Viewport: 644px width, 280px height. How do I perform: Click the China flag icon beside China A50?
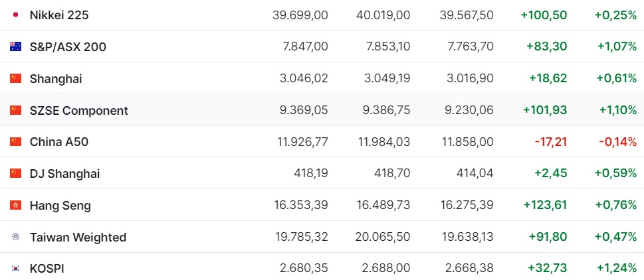coord(15,142)
